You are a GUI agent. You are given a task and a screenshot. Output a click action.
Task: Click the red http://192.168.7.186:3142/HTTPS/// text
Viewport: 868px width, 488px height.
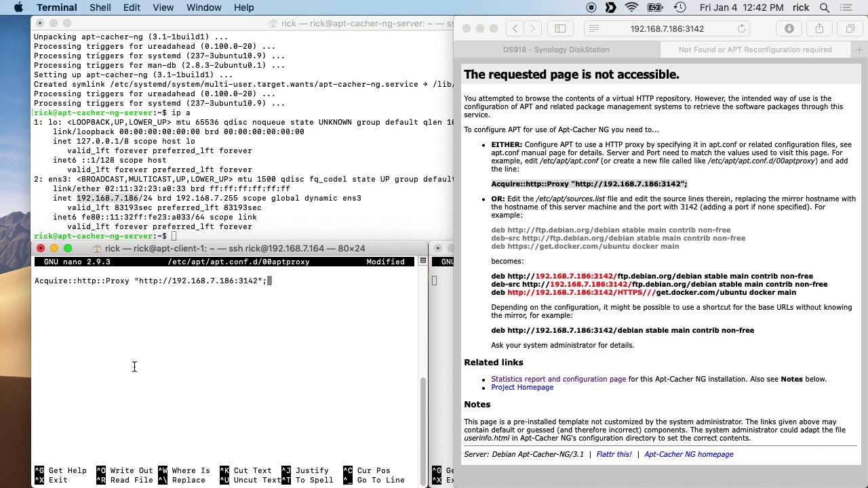tap(581, 292)
